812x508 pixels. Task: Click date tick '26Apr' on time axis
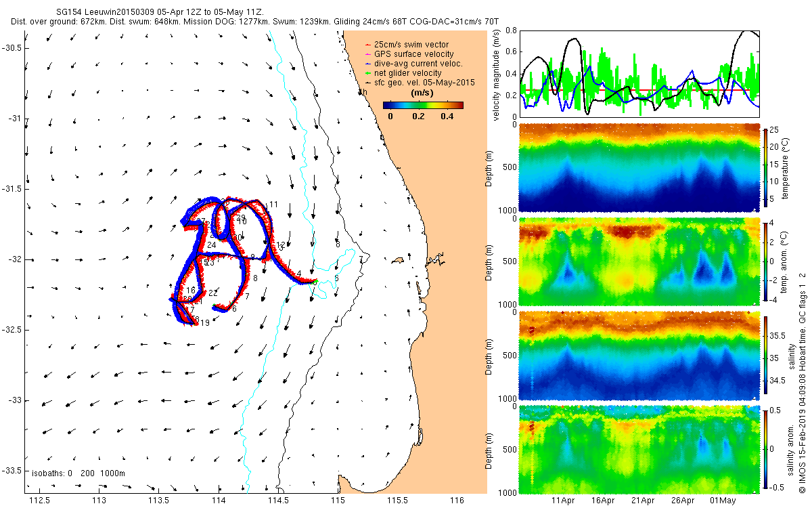(x=683, y=501)
